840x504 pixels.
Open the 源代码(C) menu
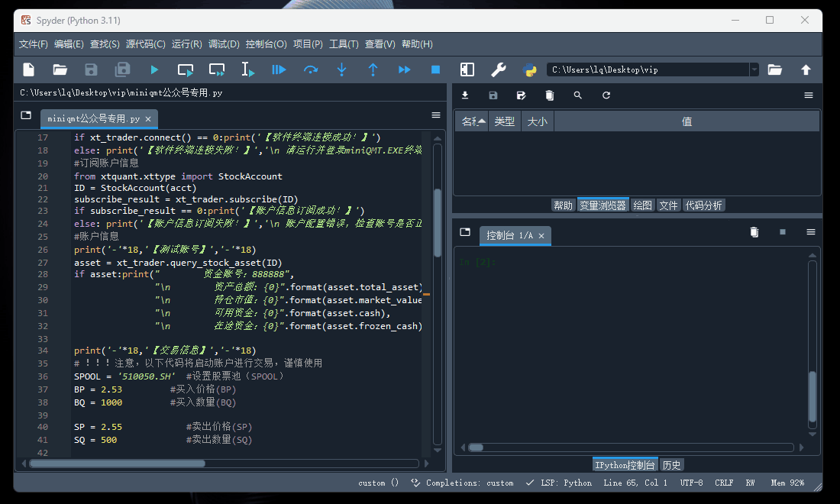click(x=145, y=44)
